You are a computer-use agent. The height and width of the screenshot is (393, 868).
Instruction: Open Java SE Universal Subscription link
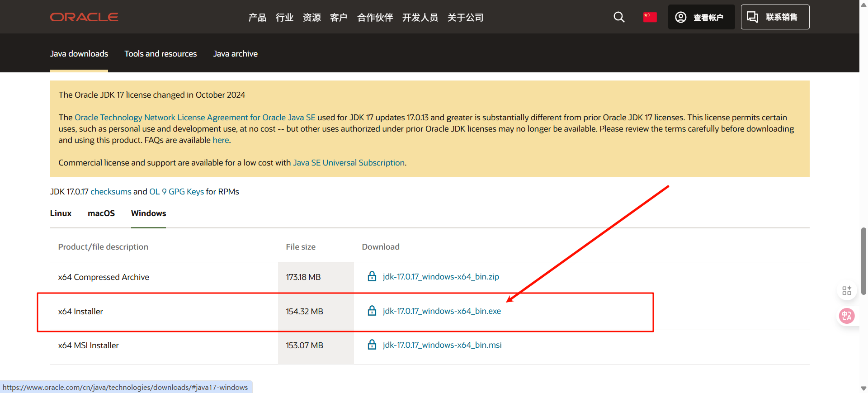349,163
